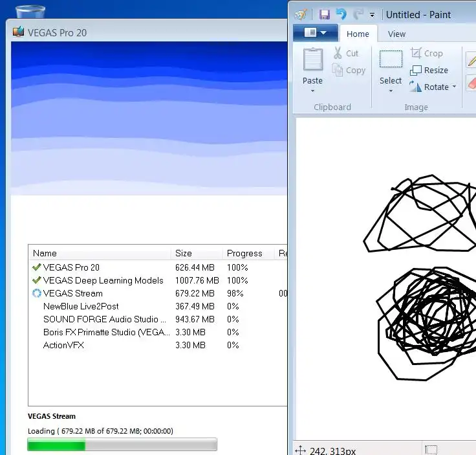This screenshot has height=455, width=476.
Task: Click the Paint application icon in title bar
Action: (x=301, y=14)
